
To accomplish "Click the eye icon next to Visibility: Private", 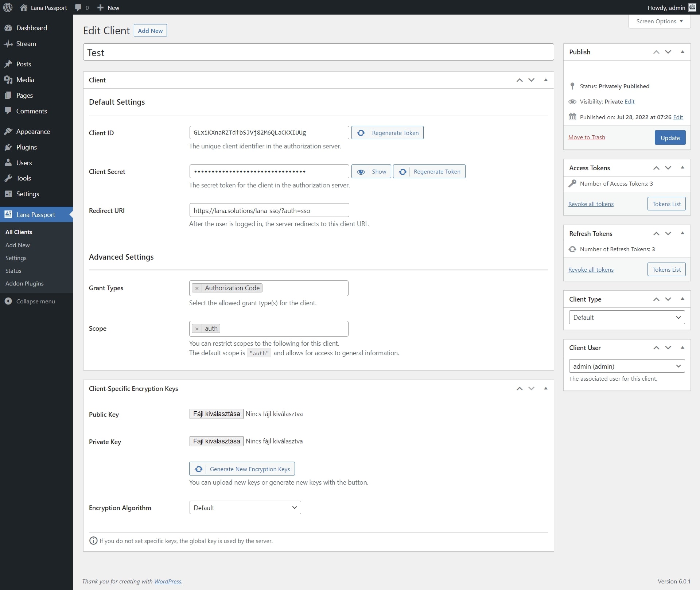I will click(572, 101).
